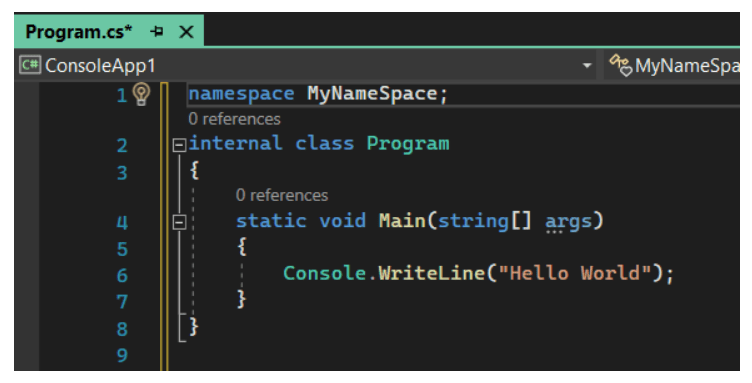
Task: Click the closing brace on line 7
Action: pyautogui.click(x=242, y=299)
